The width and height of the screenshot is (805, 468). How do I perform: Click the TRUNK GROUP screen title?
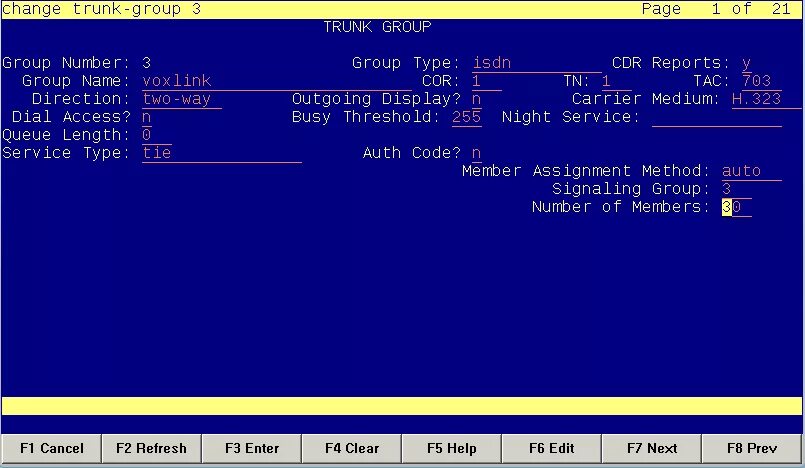tap(377, 27)
